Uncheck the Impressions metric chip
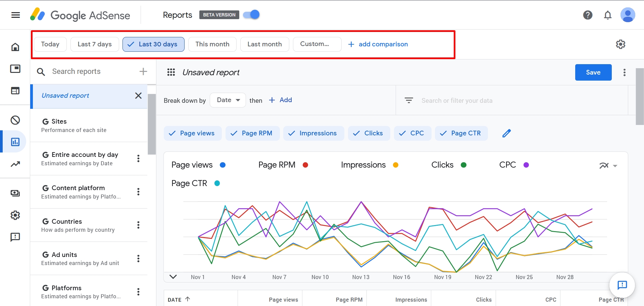 [313, 133]
